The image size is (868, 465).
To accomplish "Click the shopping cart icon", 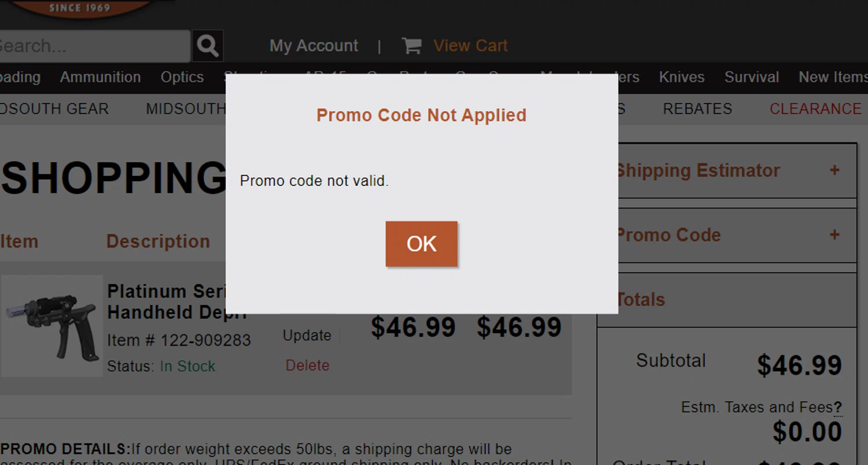I will point(411,46).
